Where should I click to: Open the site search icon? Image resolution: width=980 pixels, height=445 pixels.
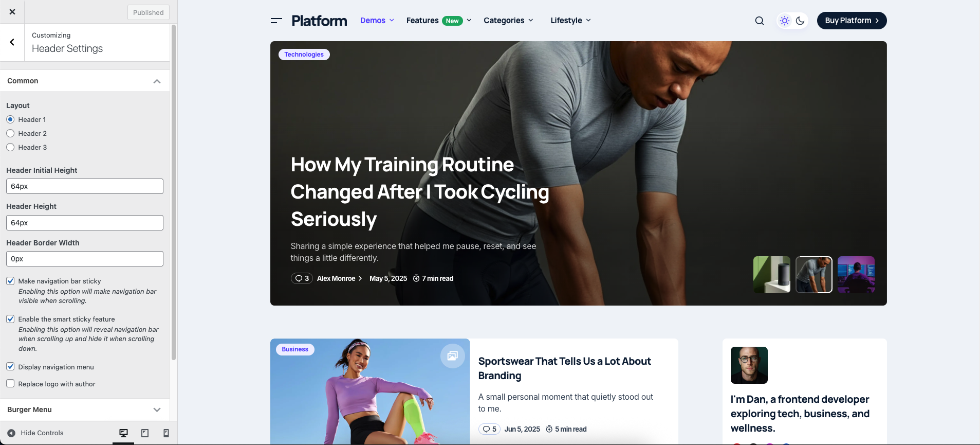click(759, 21)
